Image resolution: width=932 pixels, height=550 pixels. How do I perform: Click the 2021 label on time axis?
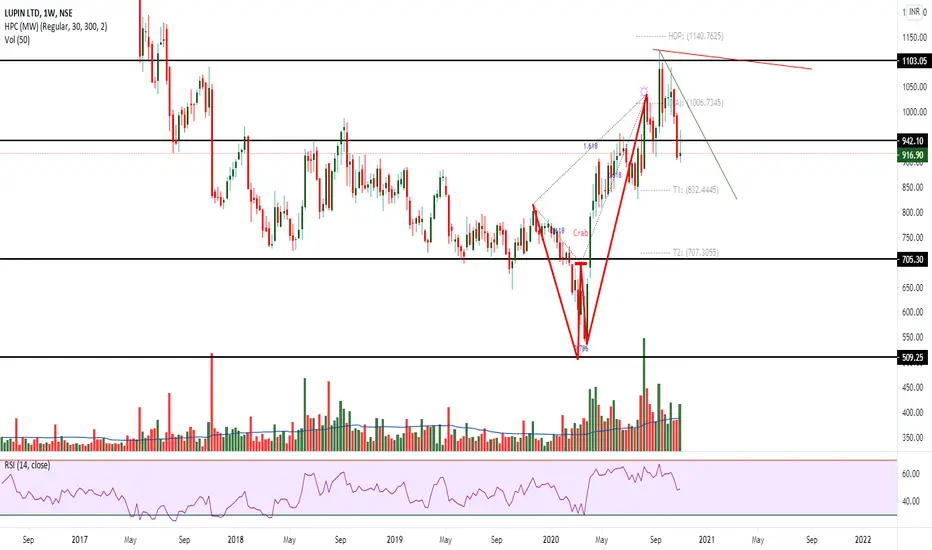707,540
